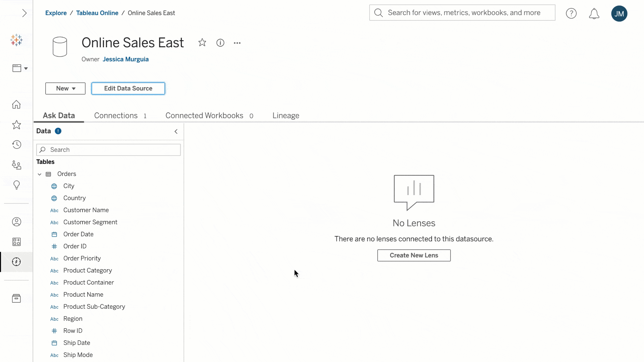Expand the Orders table tree item
The height and width of the screenshot is (362, 644).
(39, 174)
